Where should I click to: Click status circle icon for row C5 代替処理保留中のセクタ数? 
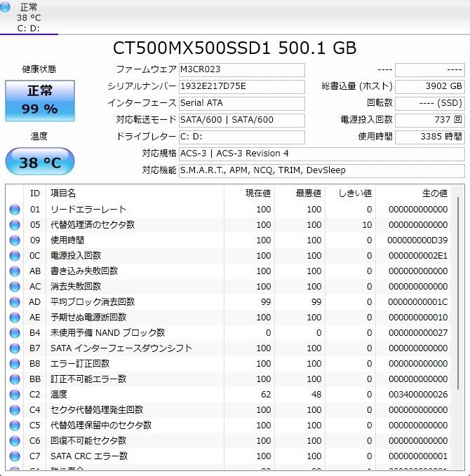15,426
